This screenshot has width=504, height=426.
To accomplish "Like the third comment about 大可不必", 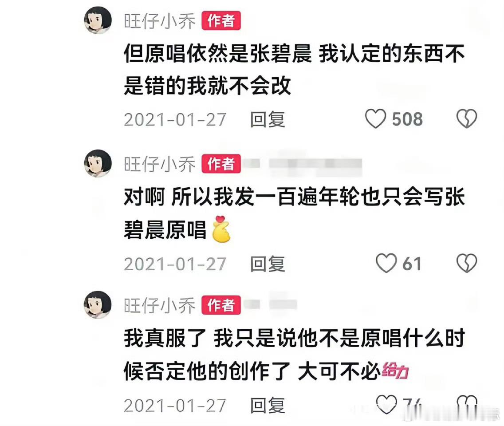I will click(x=386, y=404).
